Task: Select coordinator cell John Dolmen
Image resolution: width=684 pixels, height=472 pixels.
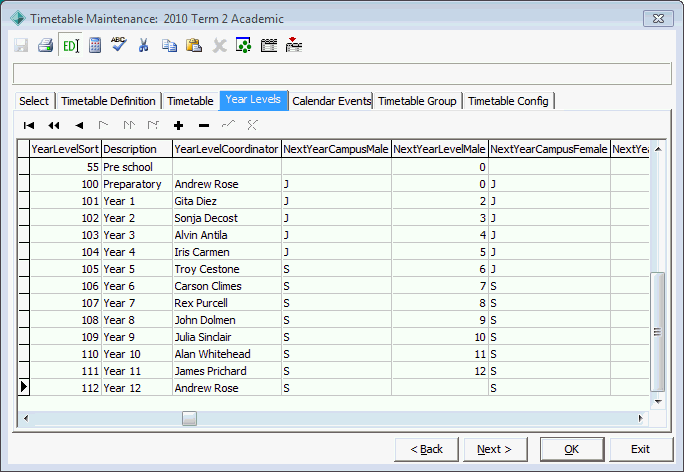Action: 227,320
